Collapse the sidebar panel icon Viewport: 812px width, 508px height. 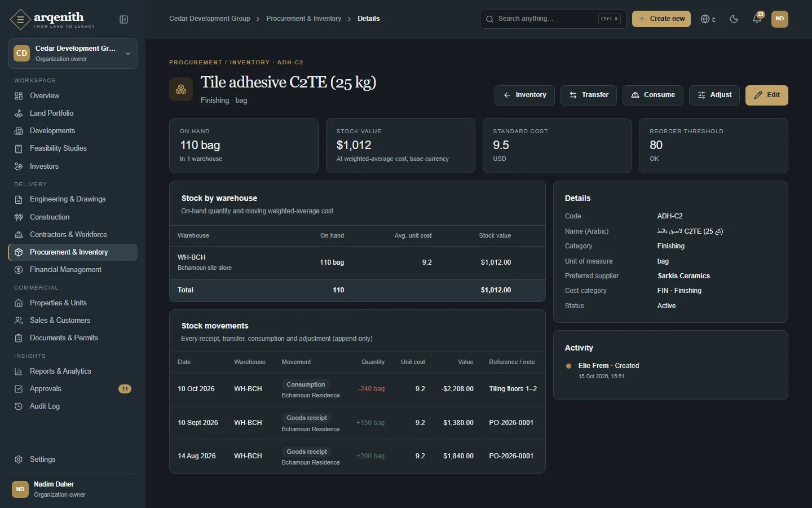click(x=124, y=20)
